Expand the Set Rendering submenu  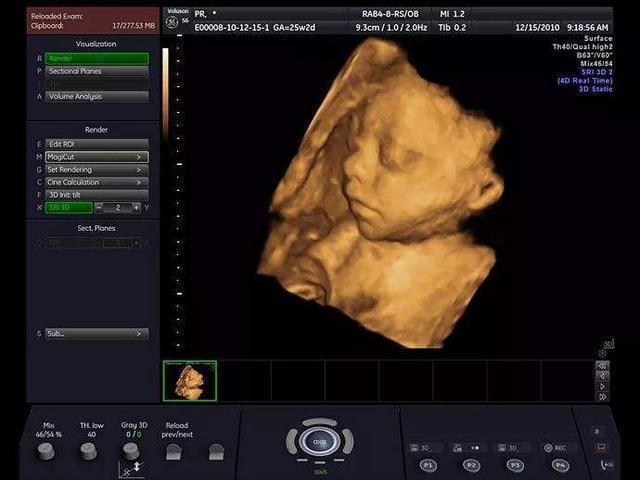96,170
